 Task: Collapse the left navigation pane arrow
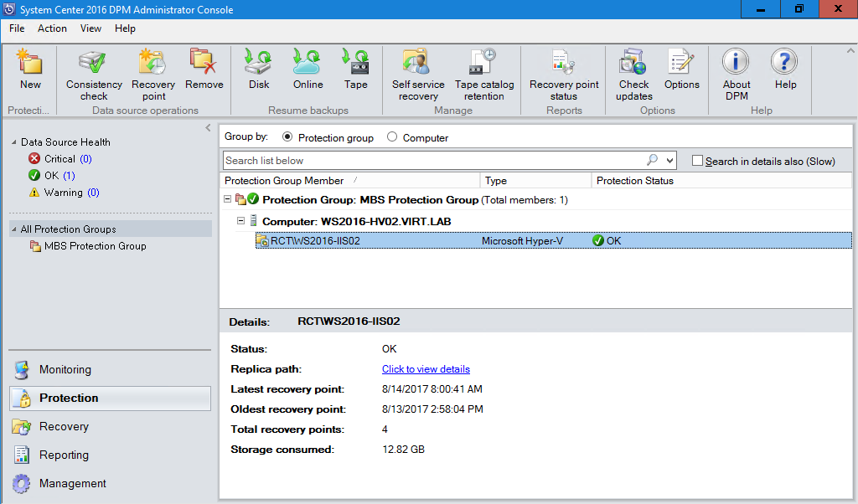[208, 128]
